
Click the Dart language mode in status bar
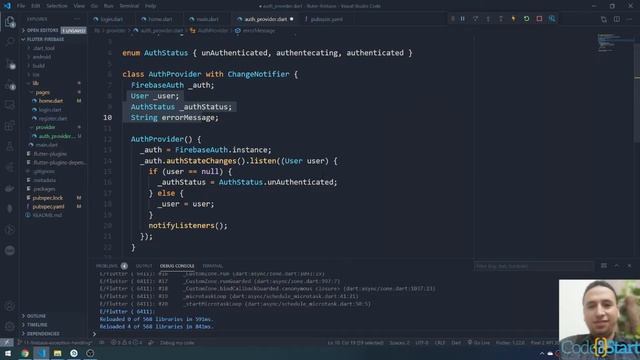[456, 343]
